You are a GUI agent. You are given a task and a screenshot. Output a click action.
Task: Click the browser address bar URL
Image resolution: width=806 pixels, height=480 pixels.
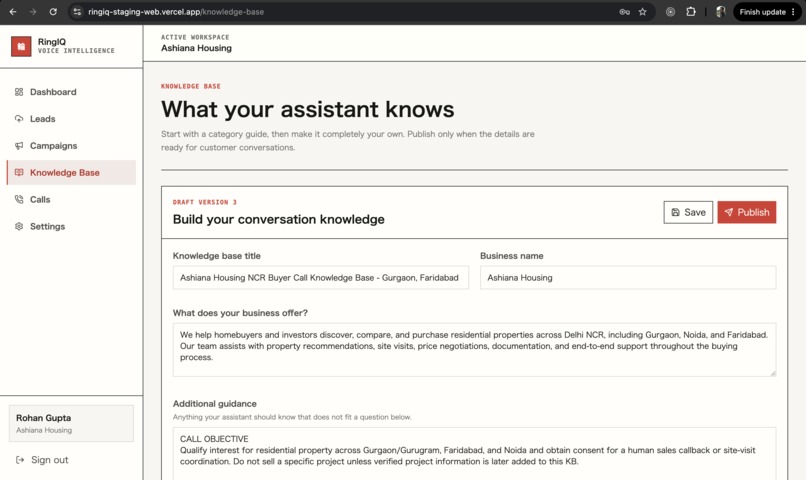[x=176, y=12]
